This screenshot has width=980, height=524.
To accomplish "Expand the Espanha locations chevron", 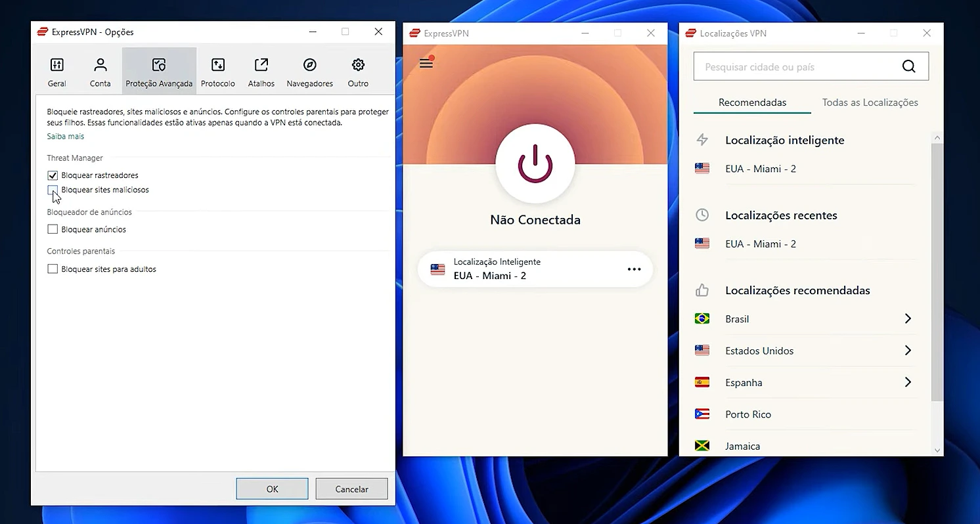I will (908, 382).
